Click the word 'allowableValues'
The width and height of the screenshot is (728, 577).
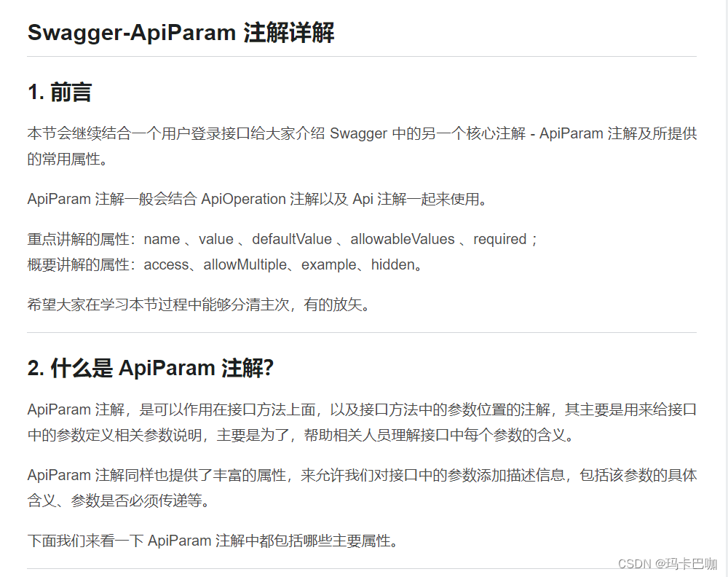[403, 239]
